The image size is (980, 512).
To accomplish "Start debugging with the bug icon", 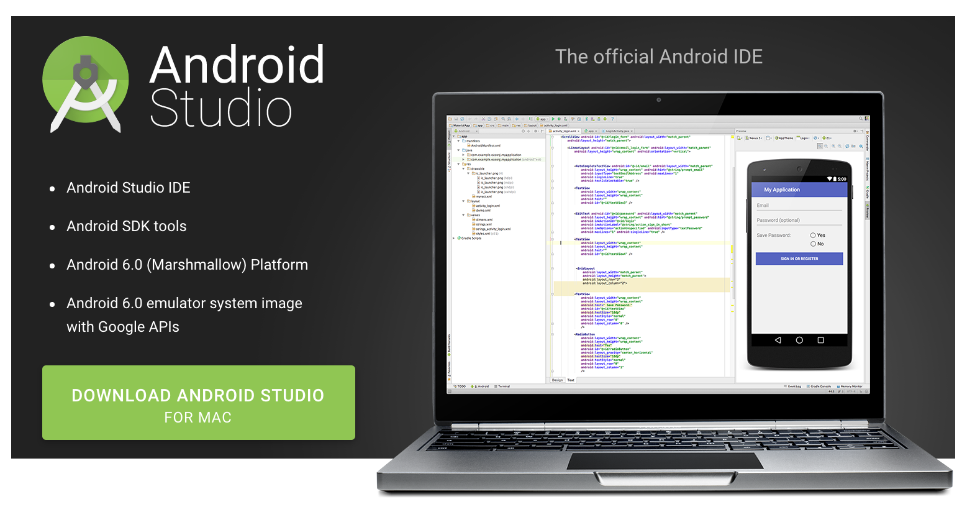I will pos(559,119).
